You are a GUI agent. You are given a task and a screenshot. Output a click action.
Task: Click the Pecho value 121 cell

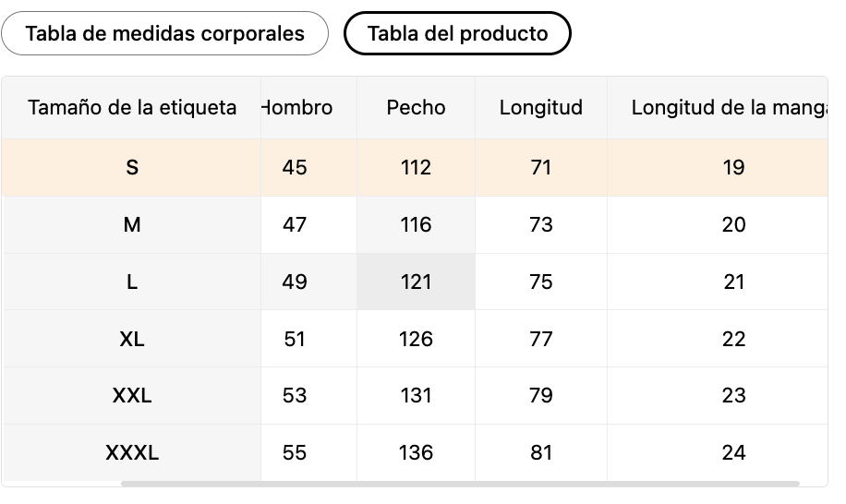click(x=416, y=282)
